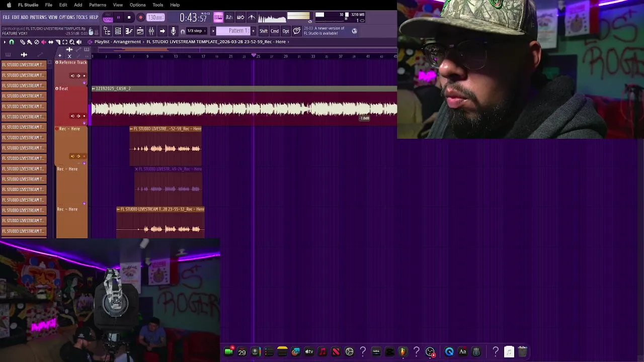Select the Slice tool in playlist
The width and height of the screenshot is (644, 362).
click(x=58, y=42)
